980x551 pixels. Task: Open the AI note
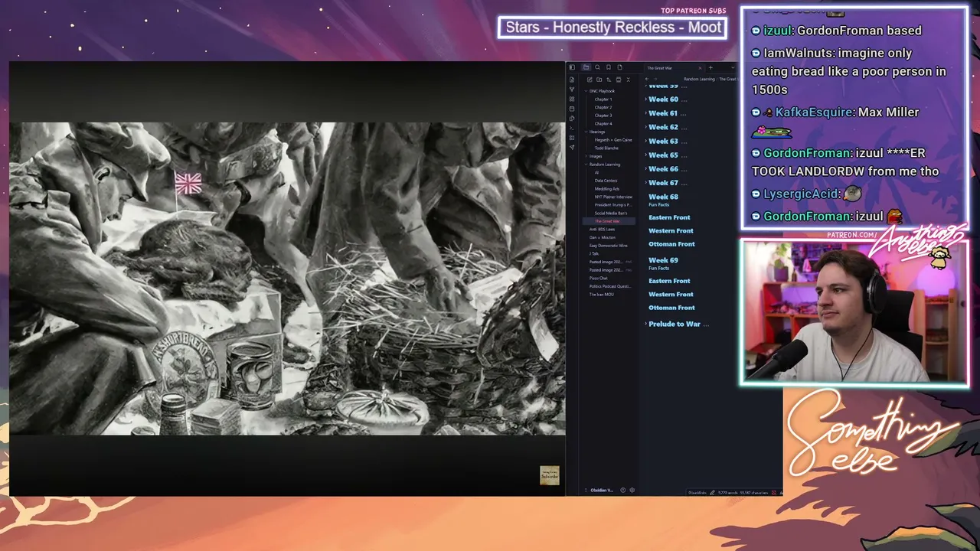[x=597, y=172]
